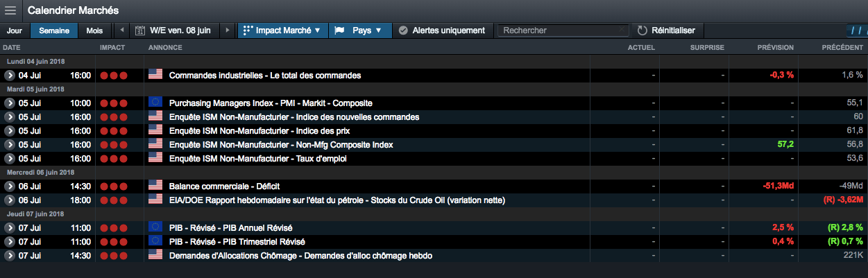Toggle Alertes uniquement checkbox
This screenshot has height=278, width=868.
[x=403, y=31]
